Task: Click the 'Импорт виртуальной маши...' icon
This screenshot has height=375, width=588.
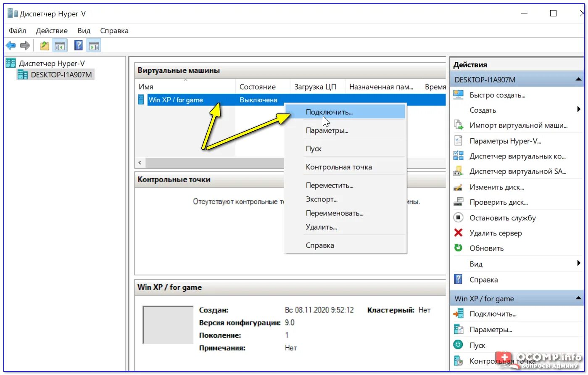Action: point(458,125)
